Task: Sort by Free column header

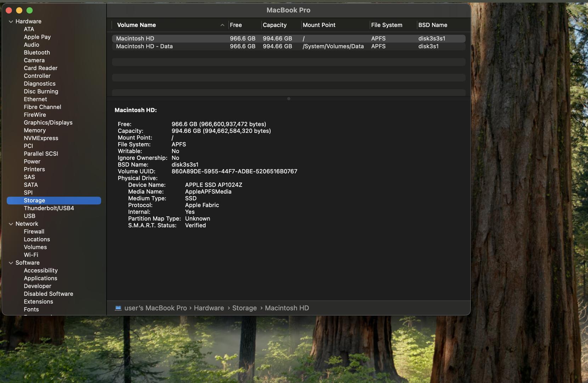Action: [236, 25]
